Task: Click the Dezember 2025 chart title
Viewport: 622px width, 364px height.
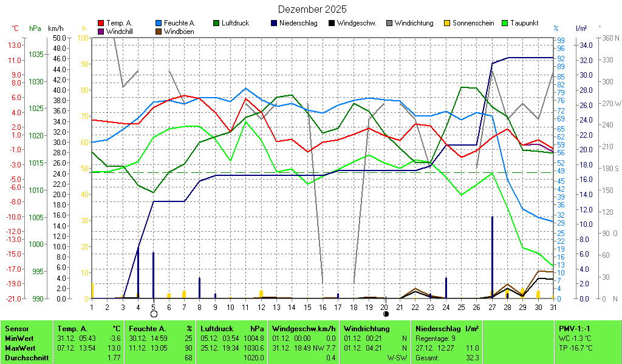Action: (x=312, y=9)
